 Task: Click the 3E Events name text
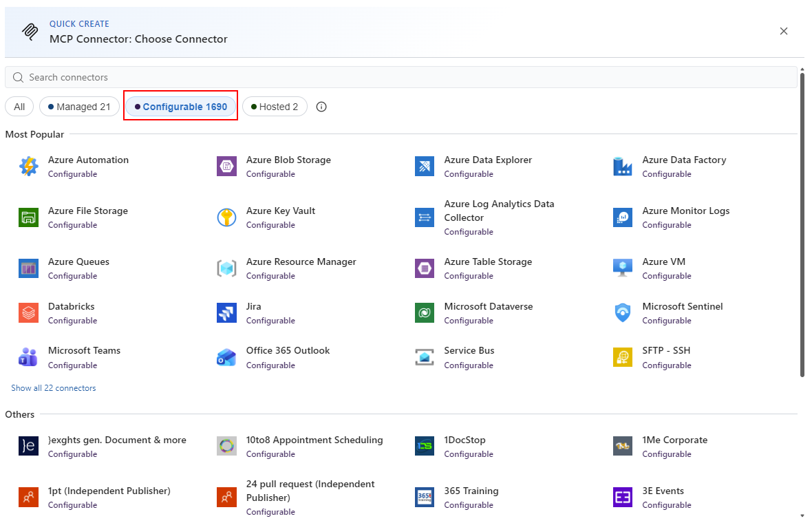point(663,491)
